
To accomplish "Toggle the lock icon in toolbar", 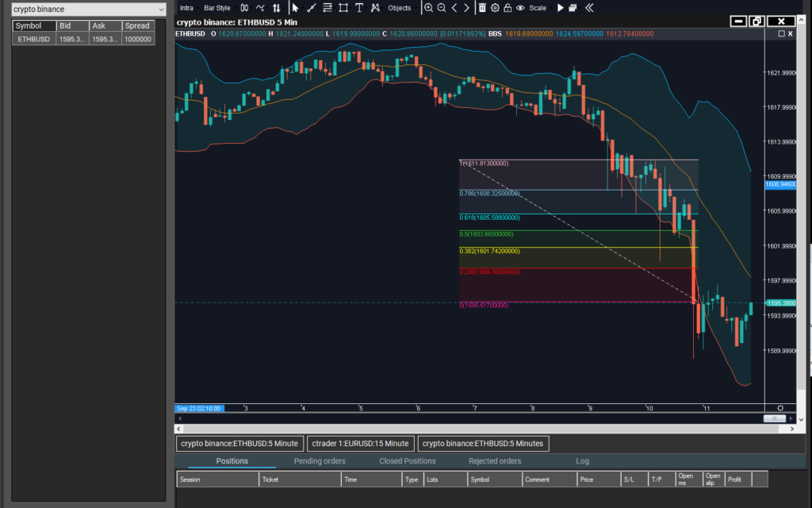I will 507,8.
